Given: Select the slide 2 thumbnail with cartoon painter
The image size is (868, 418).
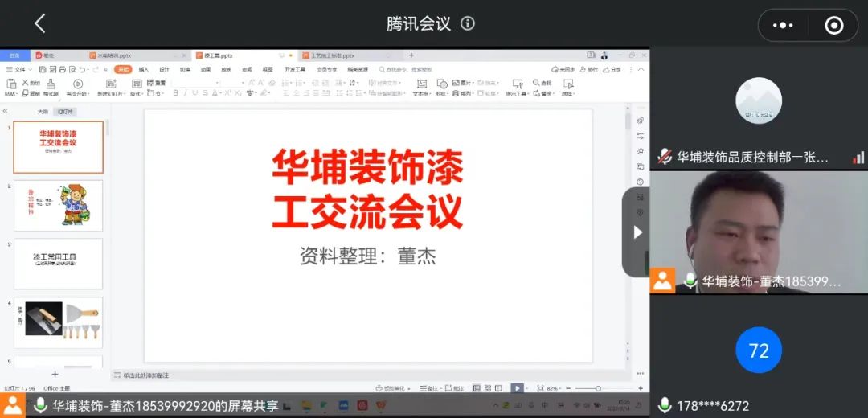Looking at the screenshot, I should pos(59,205).
